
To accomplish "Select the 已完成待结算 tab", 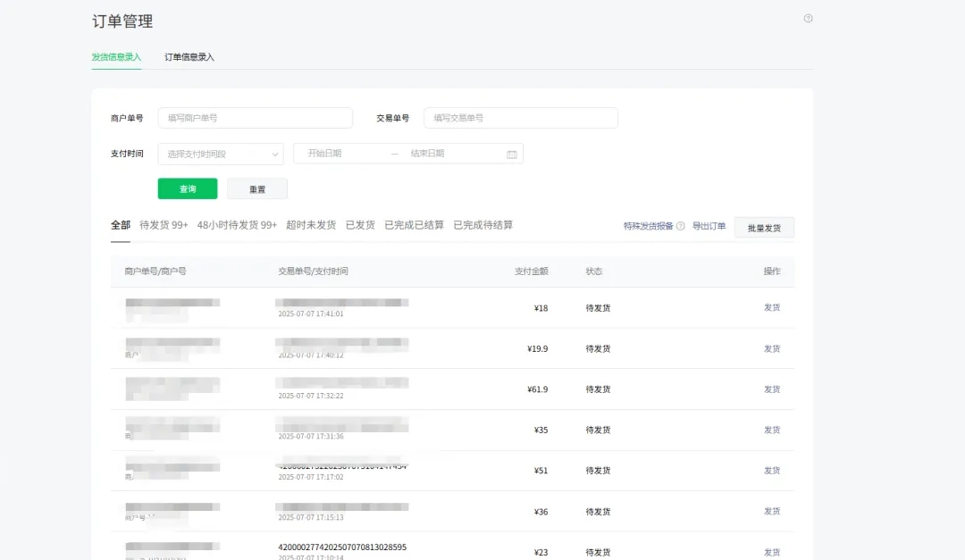I will click(485, 225).
